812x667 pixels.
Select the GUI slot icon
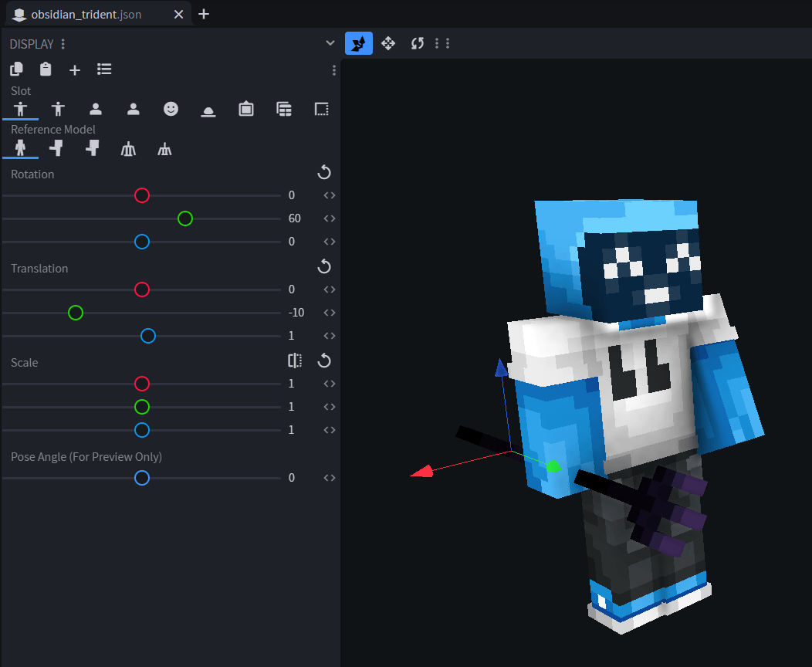284,109
